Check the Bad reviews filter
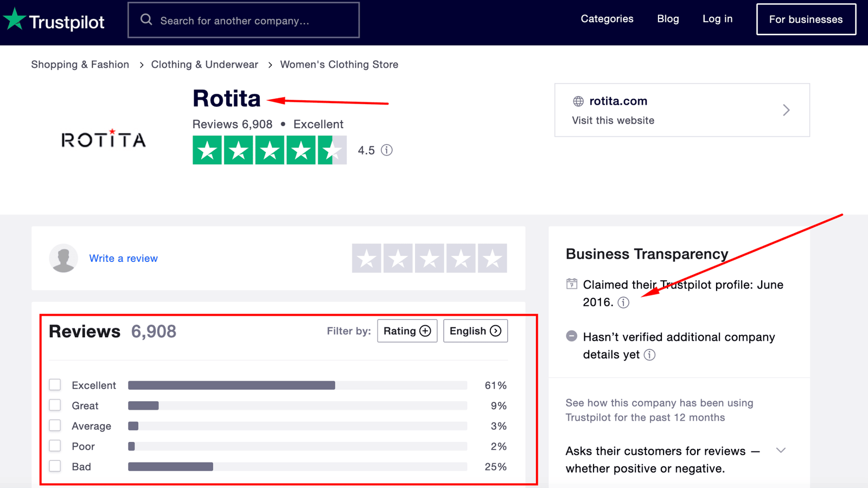This screenshot has width=868, height=488. [55, 466]
